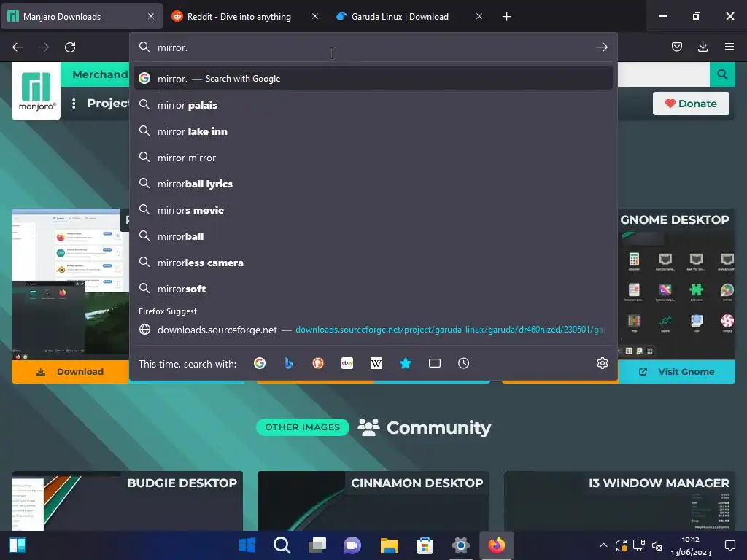
Task: Open File Explorer from the taskbar
Action: (x=390, y=545)
